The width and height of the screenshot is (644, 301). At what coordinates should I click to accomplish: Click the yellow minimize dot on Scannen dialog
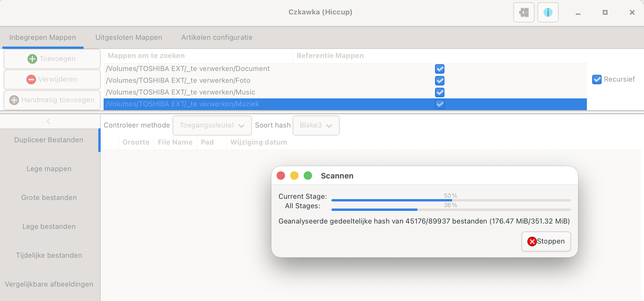click(294, 176)
